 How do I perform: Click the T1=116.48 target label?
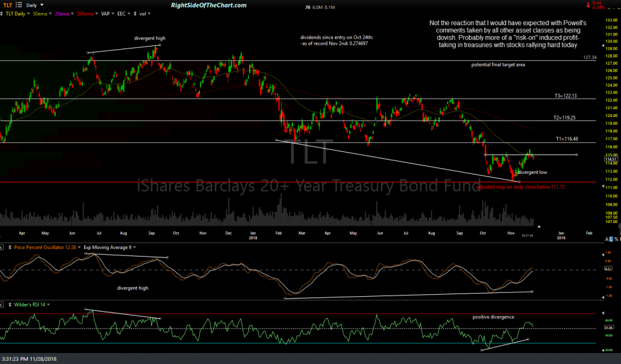567,139
